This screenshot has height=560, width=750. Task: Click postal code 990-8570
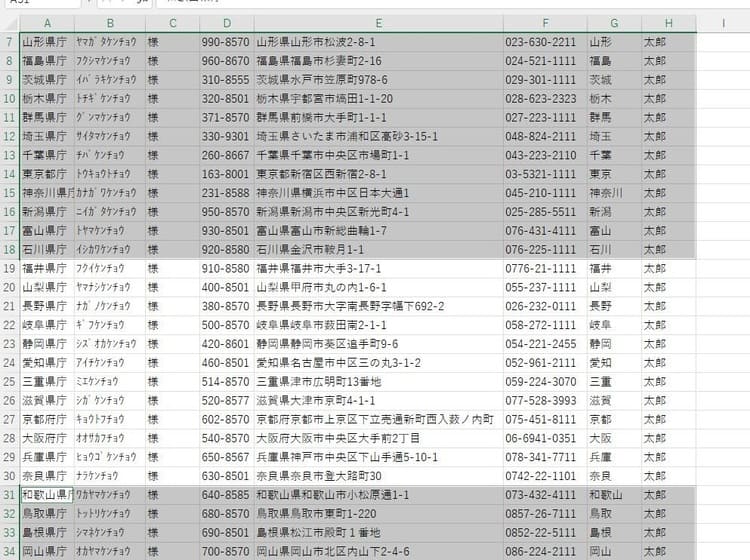tap(227, 42)
